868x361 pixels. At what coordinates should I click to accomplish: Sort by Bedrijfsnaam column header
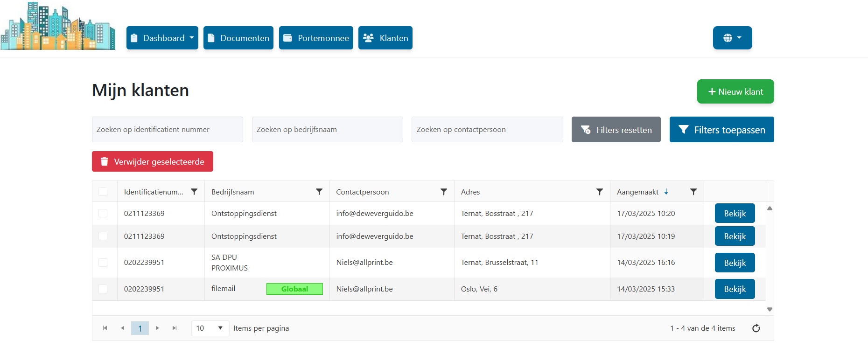click(x=233, y=192)
